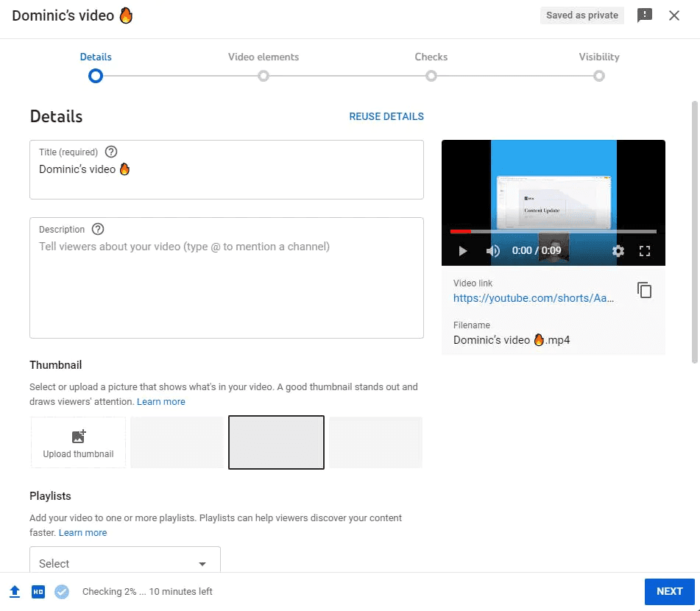
Task: Go to the Visibility step
Action: pos(599,57)
